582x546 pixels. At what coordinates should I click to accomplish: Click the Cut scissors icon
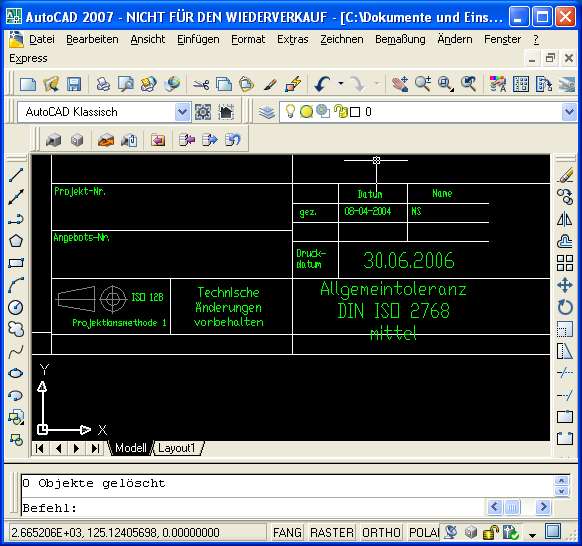point(201,84)
